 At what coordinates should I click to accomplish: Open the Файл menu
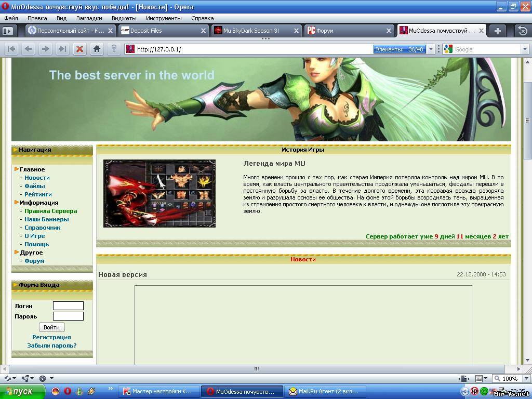pyautogui.click(x=11, y=18)
